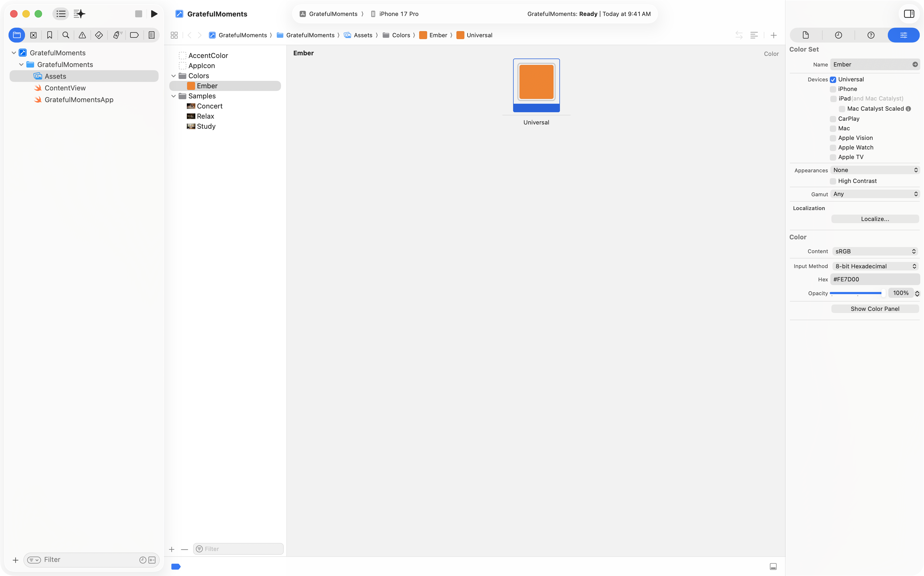Toggle the debug area icon at bottom right
Screen dimensions: 924x576
(x=773, y=566)
